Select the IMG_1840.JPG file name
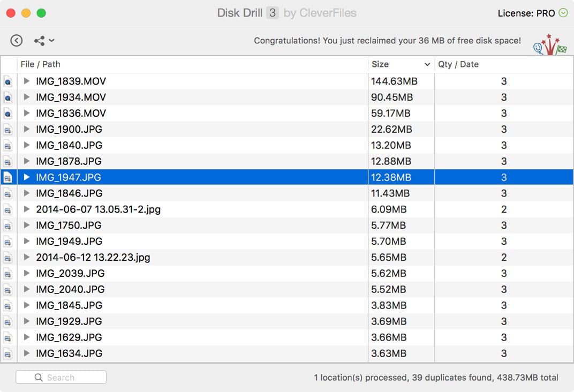The width and height of the screenshot is (574, 392). click(69, 145)
